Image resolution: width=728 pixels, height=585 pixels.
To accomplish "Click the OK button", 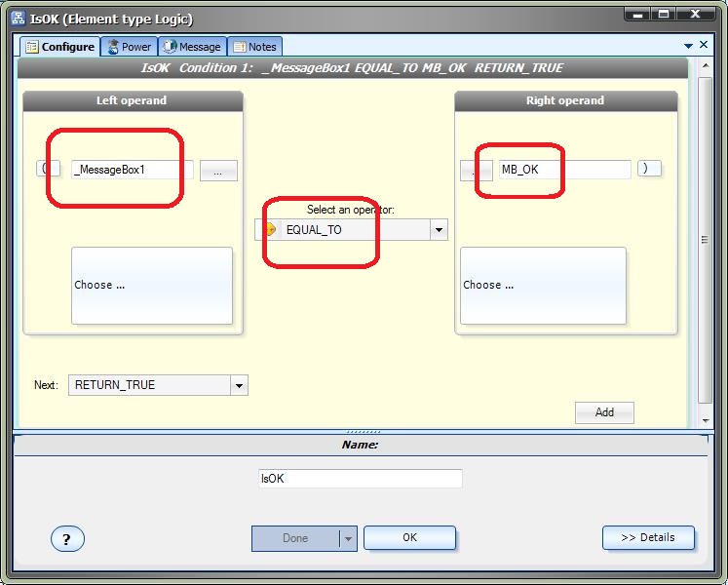I will tap(409, 537).
